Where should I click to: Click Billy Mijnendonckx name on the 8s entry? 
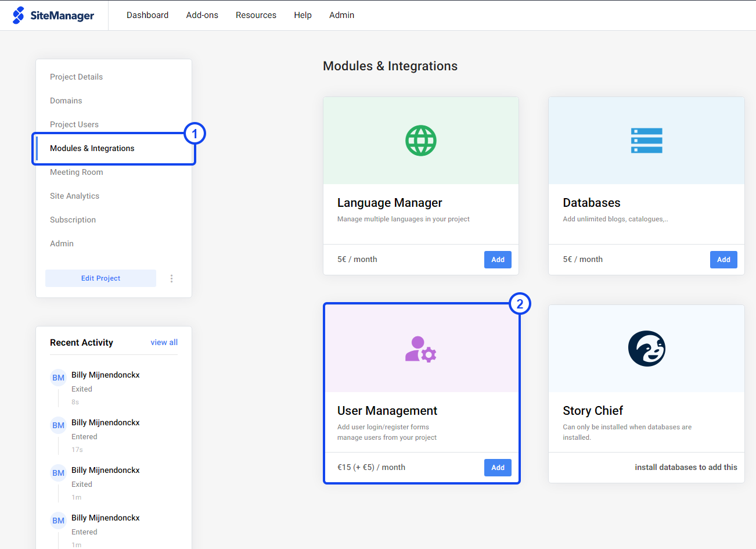tap(106, 375)
